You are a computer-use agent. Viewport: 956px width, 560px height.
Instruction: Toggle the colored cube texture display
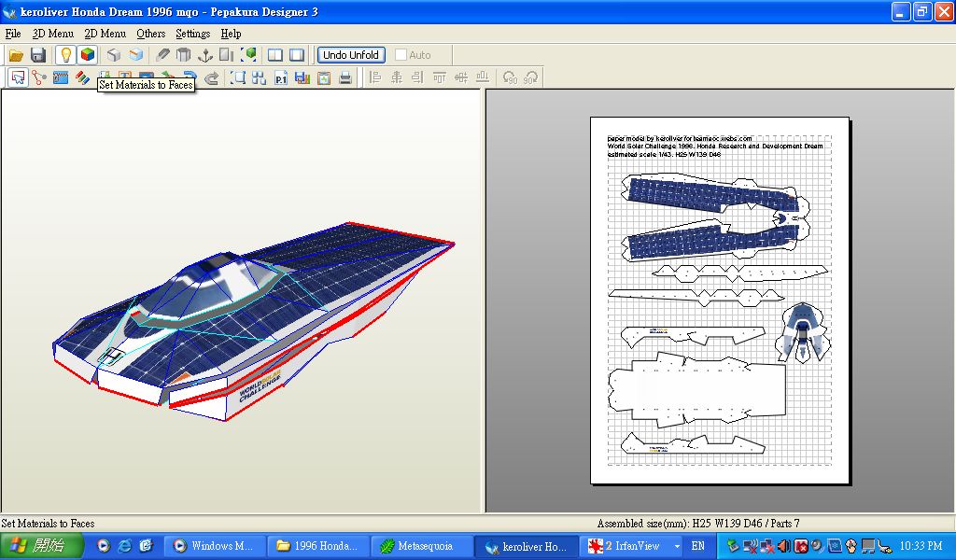[88, 55]
